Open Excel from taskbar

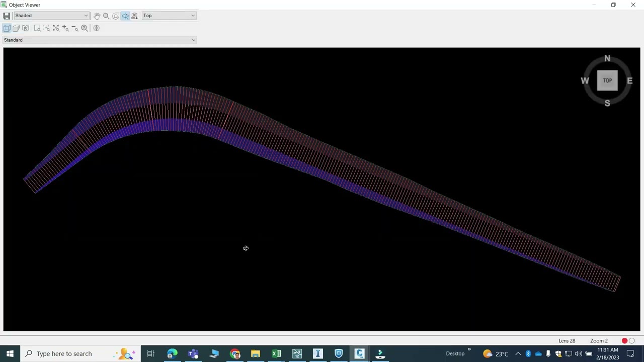pyautogui.click(x=276, y=353)
